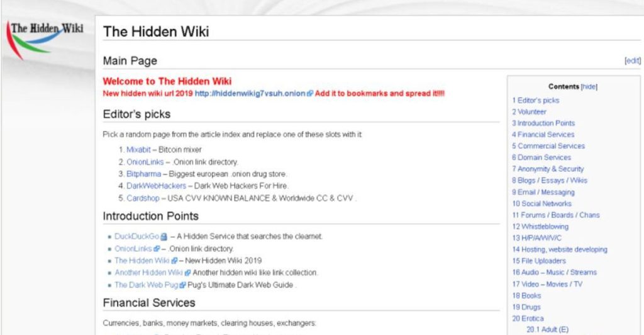Open the Mixabit Bitcoin mixer link
The image size is (644, 335).
[x=138, y=150]
